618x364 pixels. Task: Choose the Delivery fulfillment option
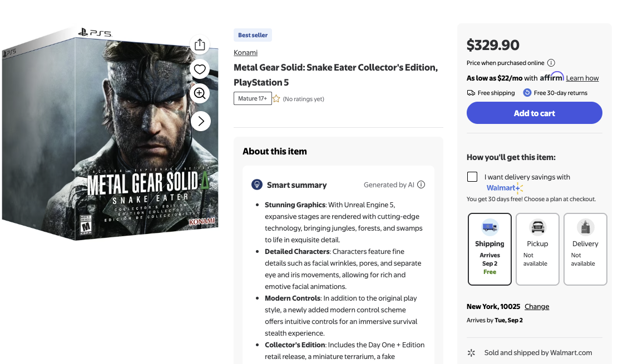[x=585, y=249]
